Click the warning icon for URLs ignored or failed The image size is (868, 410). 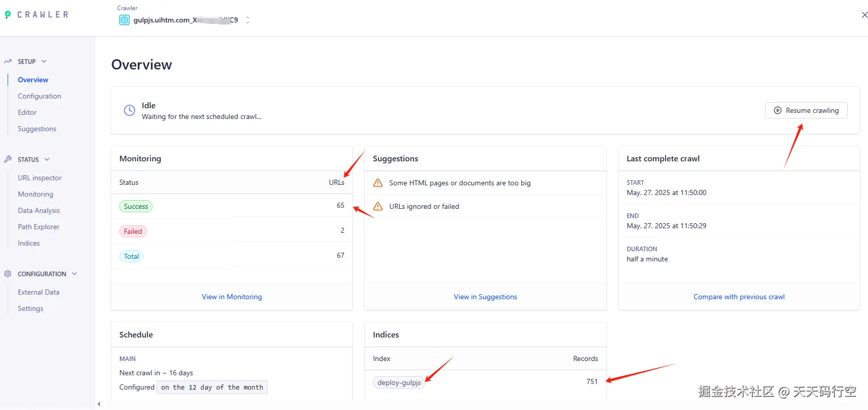coord(378,206)
